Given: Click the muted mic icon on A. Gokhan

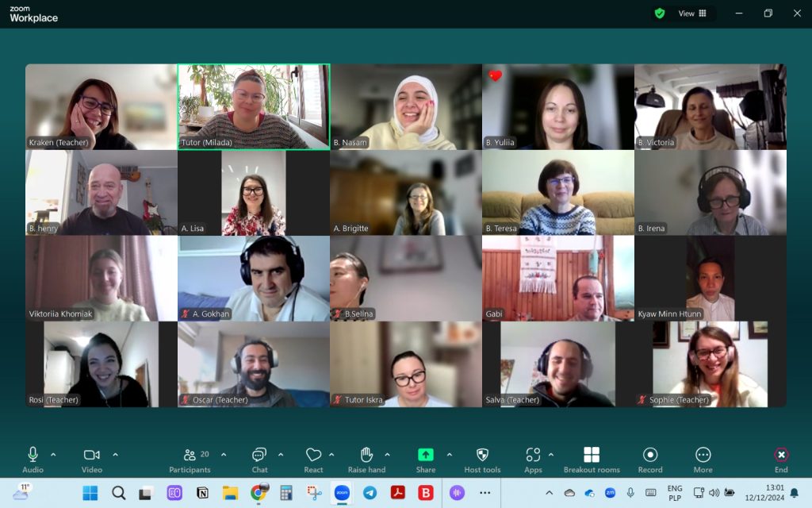Looking at the screenshot, I should [x=186, y=314].
